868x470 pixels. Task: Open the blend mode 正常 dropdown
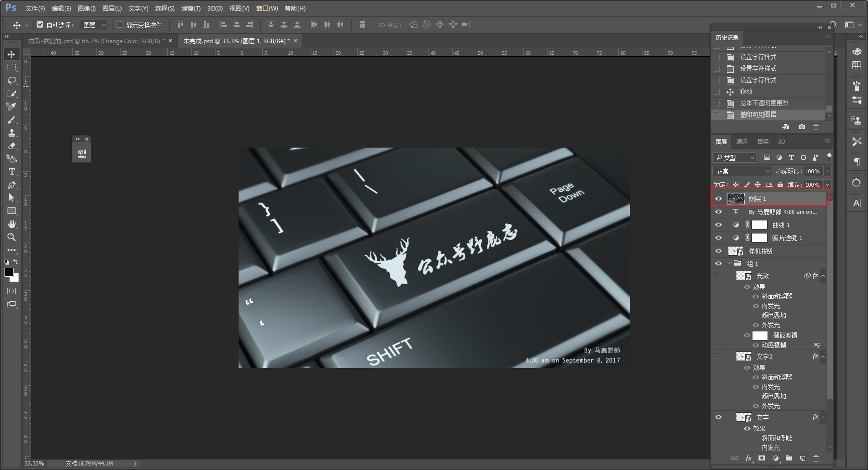(742, 171)
